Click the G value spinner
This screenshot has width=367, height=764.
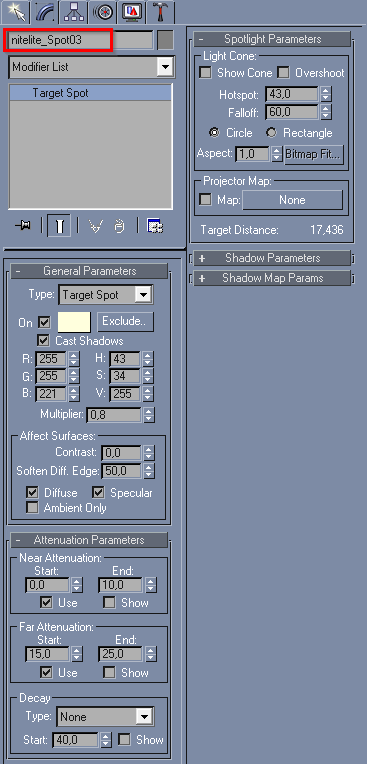pyautogui.click(x=74, y=377)
